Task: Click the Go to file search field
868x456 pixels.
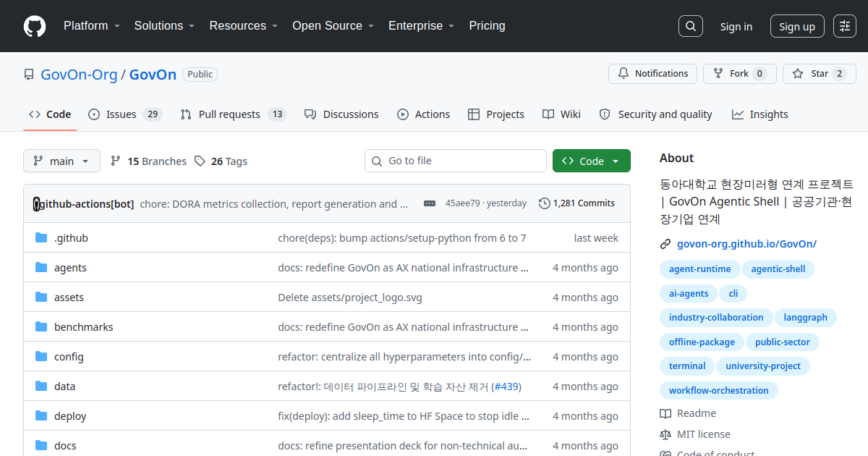Action: (x=456, y=161)
